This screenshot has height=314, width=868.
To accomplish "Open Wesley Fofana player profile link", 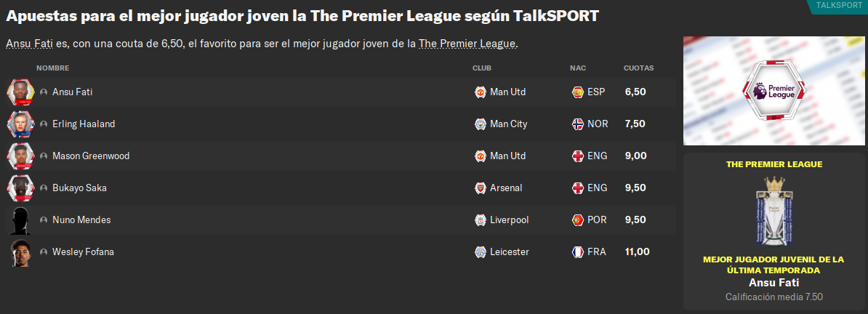I will 83,252.
